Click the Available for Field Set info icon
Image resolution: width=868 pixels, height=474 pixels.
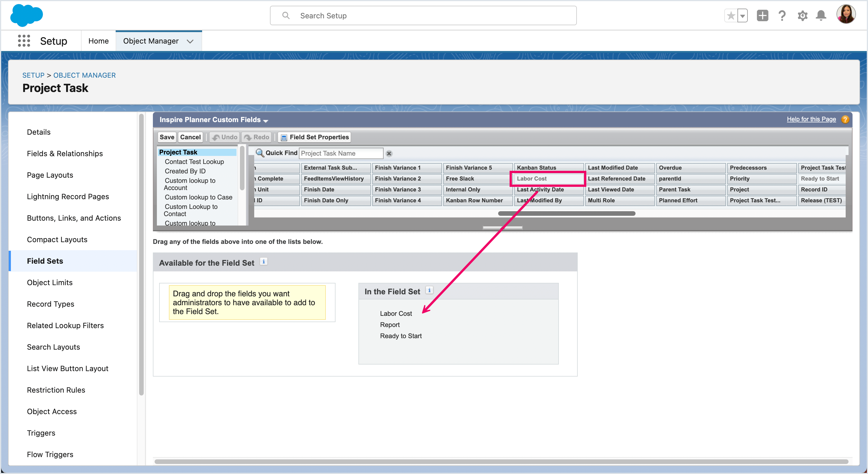(x=263, y=261)
